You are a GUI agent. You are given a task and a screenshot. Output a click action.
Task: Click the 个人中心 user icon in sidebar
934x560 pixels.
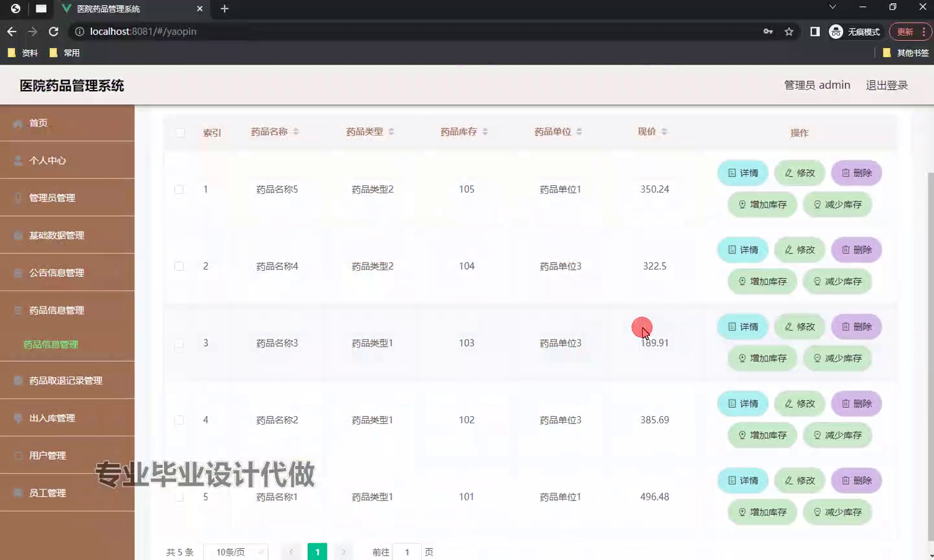[x=18, y=160]
